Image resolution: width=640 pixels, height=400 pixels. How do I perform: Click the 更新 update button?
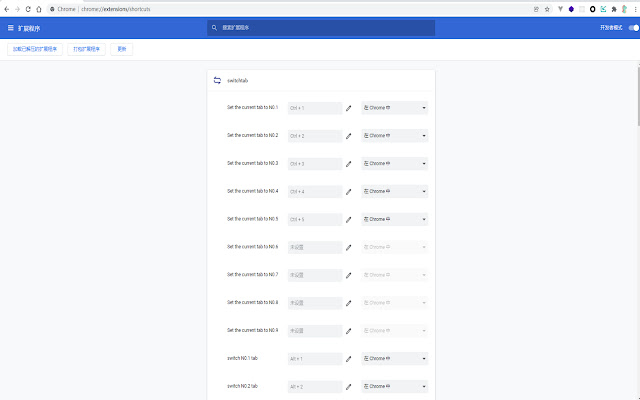pyautogui.click(x=122, y=49)
